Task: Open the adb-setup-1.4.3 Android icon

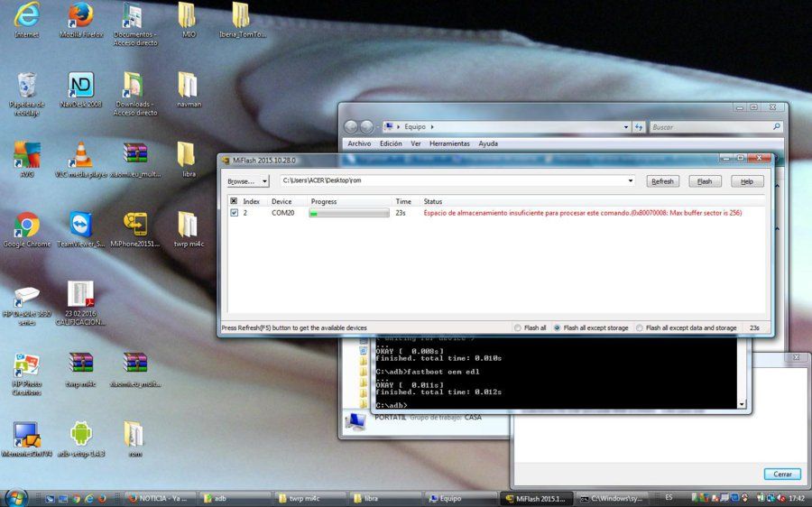Action: pyautogui.click(x=81, y=439)
